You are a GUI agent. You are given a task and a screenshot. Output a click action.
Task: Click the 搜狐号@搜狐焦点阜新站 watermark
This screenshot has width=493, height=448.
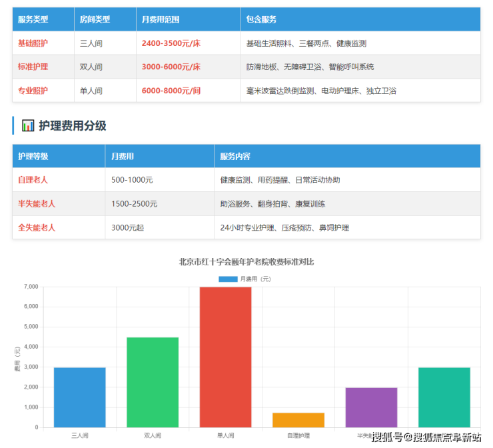(x=426, y=437)
